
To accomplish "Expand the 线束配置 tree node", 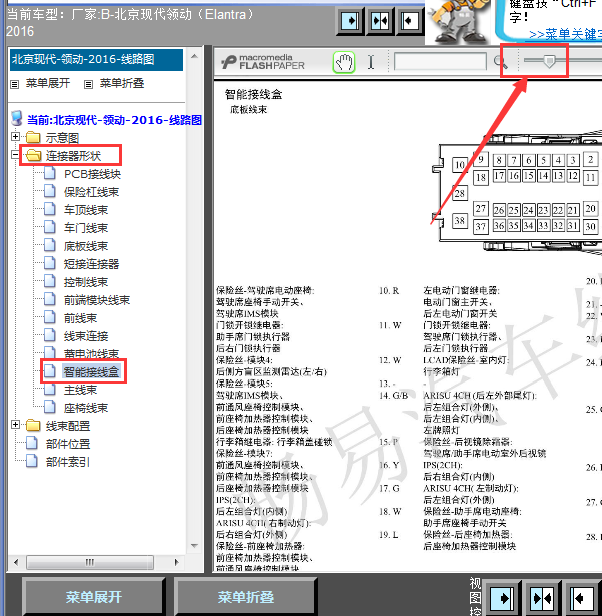I will (x=15, y=425).
